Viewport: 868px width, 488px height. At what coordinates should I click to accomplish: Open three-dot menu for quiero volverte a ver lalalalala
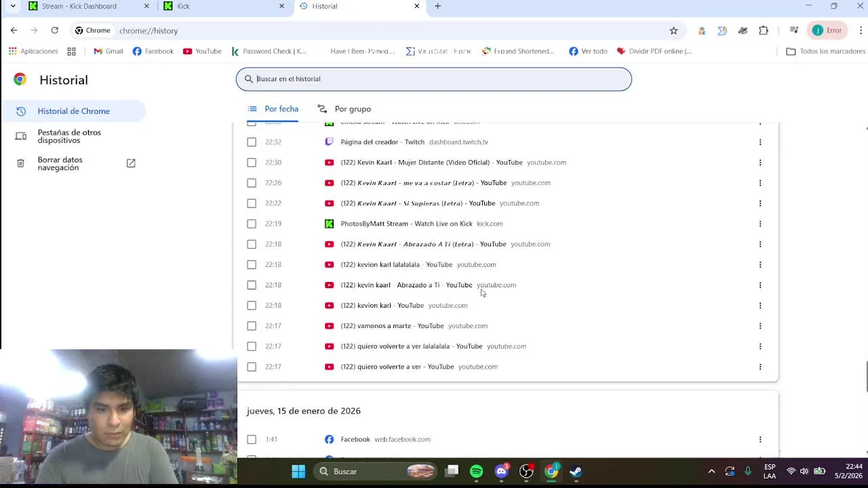pyautogui.click(x=760, y=346)
